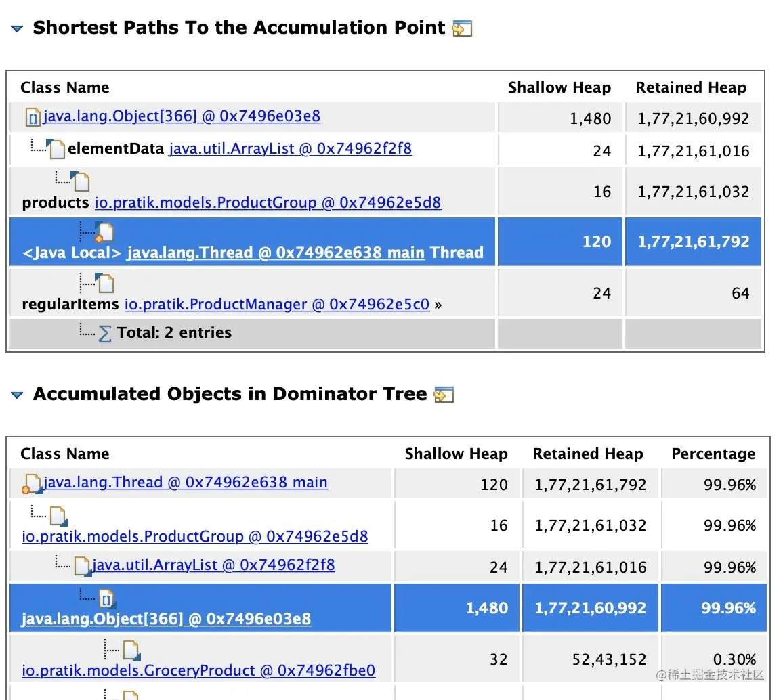Collapse Accumulated Objects in Dominator Tree section
Screen dimensions: 783x700
click(17, 395)
